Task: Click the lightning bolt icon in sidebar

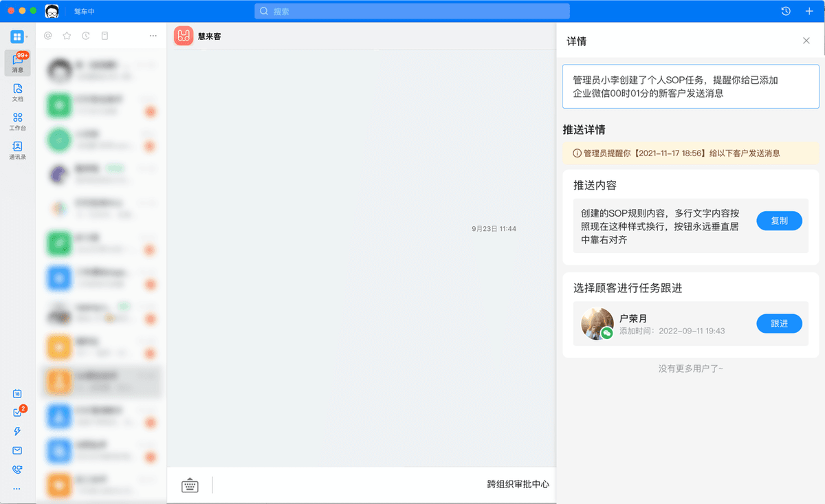Action: point(17,431)
